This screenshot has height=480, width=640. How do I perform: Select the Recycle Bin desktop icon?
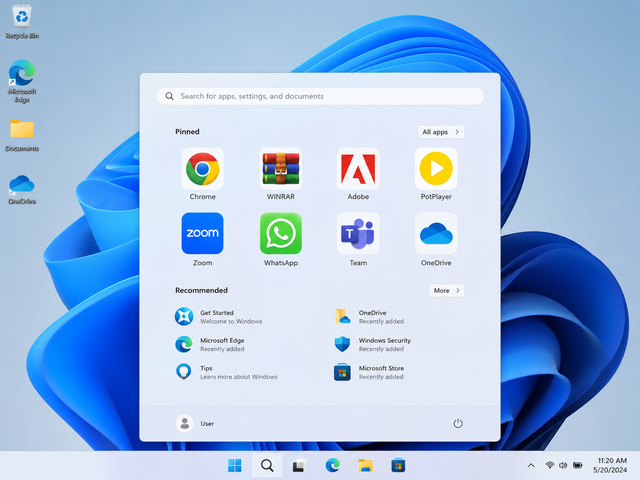(x=22, y=22)
